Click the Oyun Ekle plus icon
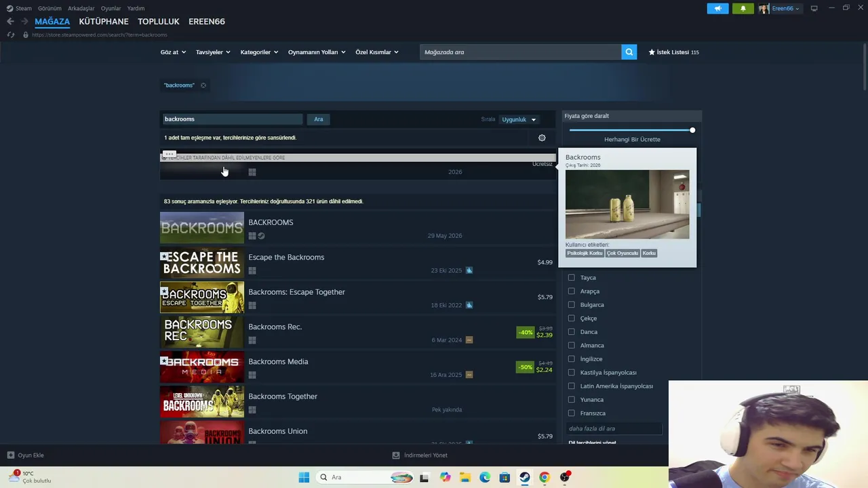Image resolution: width=868 pixels, height=488 pixels. 10,455
